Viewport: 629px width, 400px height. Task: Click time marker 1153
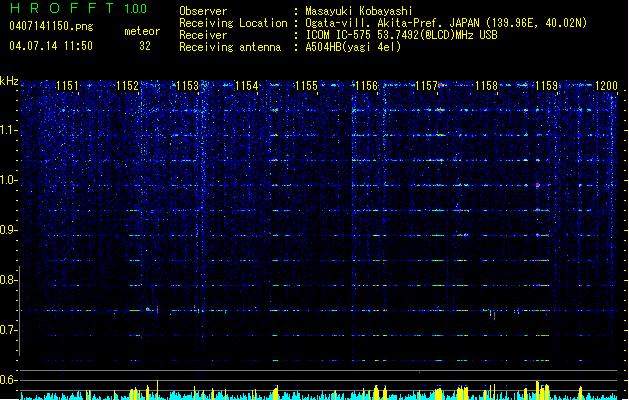click(187, 86)
